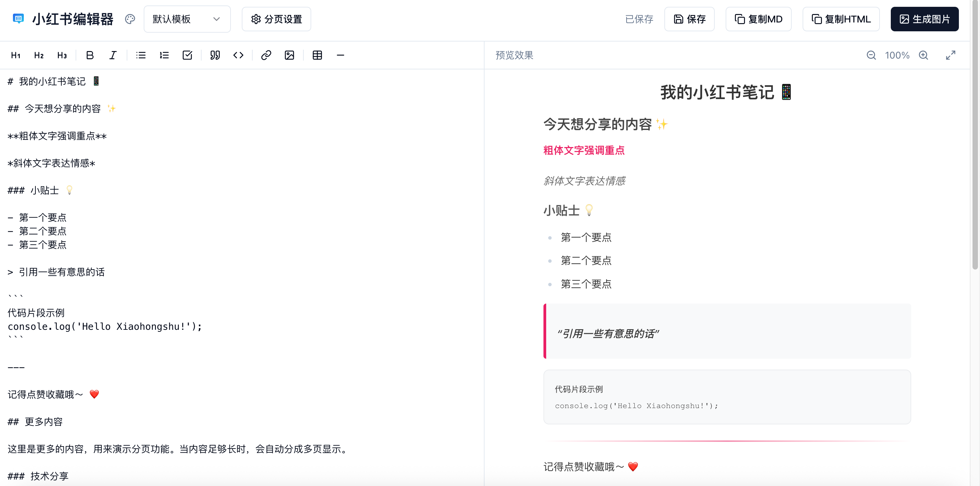The height and width of the screenshot is (486, 980).
Task: Insert a code block
Action: pyautogui.click(x=238, y=55)
